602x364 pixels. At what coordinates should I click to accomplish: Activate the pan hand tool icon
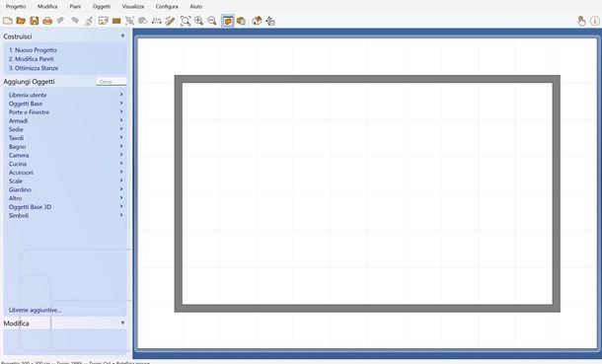click(x=581, y=21)
